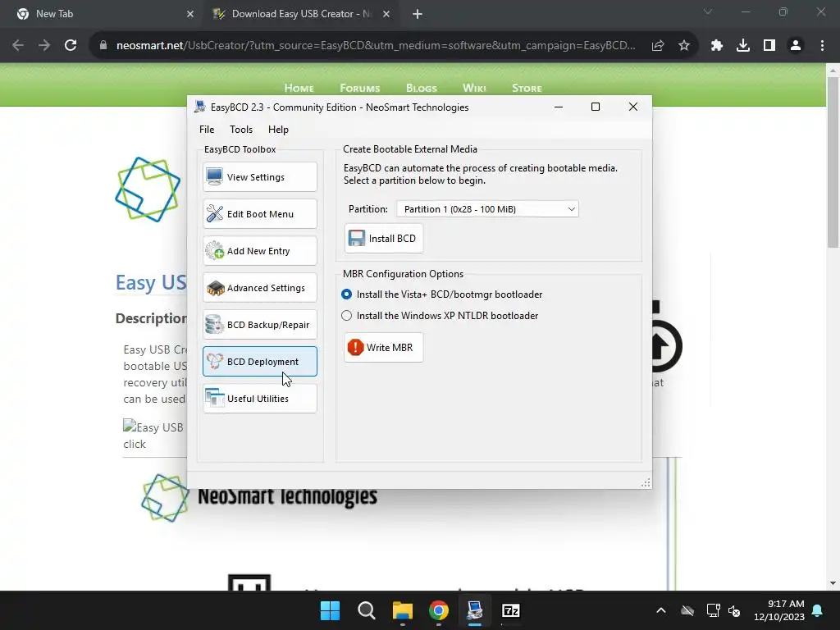Viewport: 840px width, 630px height.
Task: Open the tab search chevron in Chrome
Action: pyautogui.click(x=708, y=11)
